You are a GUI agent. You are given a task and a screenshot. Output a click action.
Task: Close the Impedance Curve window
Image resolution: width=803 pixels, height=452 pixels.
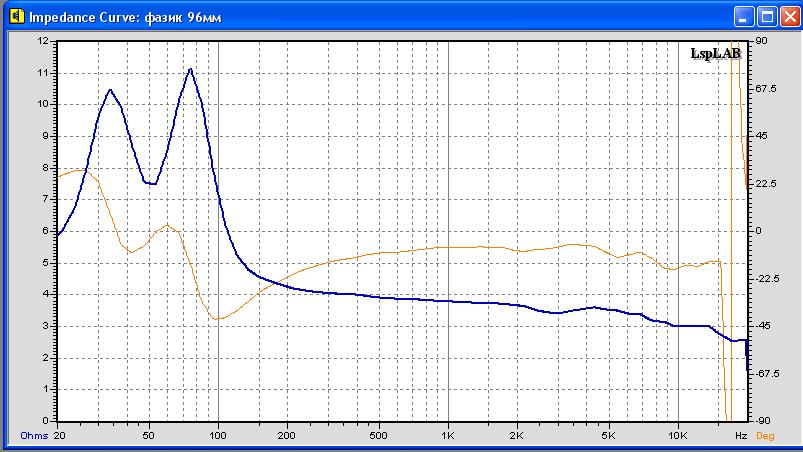[x=788, y=17]
